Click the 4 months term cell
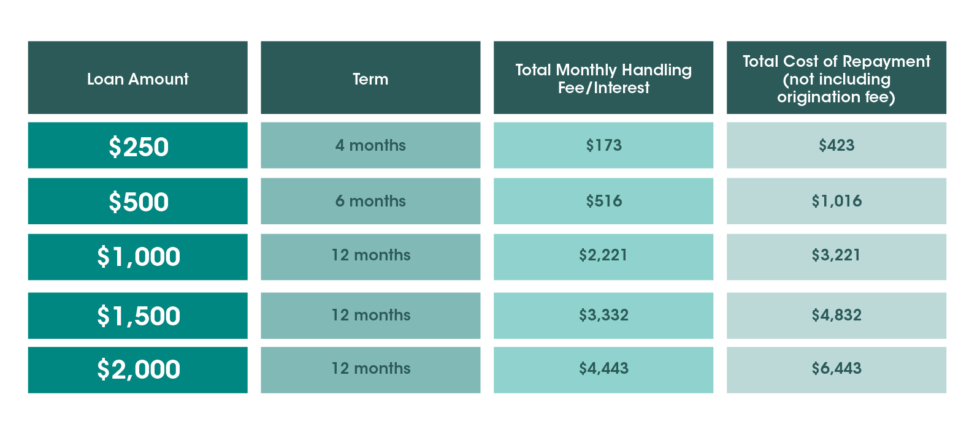The height and width of the screenshot is (424, 980). pyautogui.click(x=370, y=145)
